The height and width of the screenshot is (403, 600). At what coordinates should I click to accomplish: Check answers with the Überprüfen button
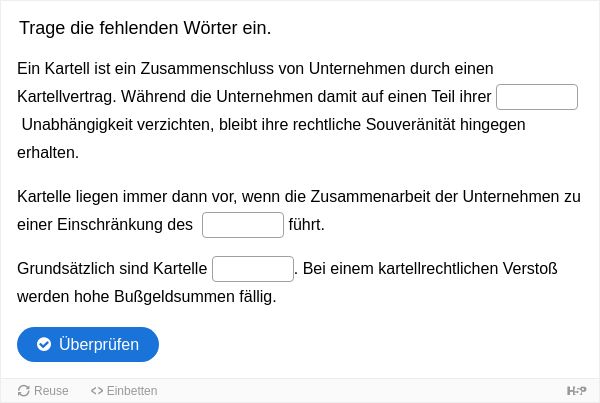click(88, 344)
